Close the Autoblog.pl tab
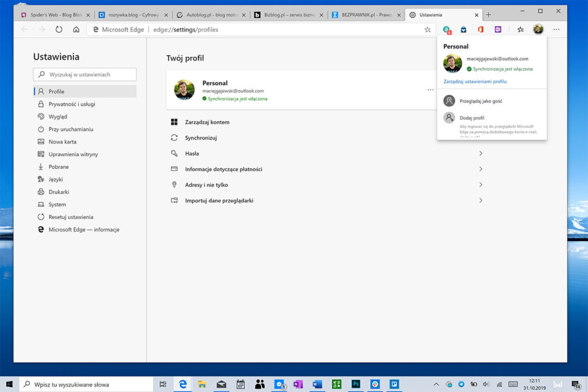This screenshot has height=392, width=588. coord(244,15)
